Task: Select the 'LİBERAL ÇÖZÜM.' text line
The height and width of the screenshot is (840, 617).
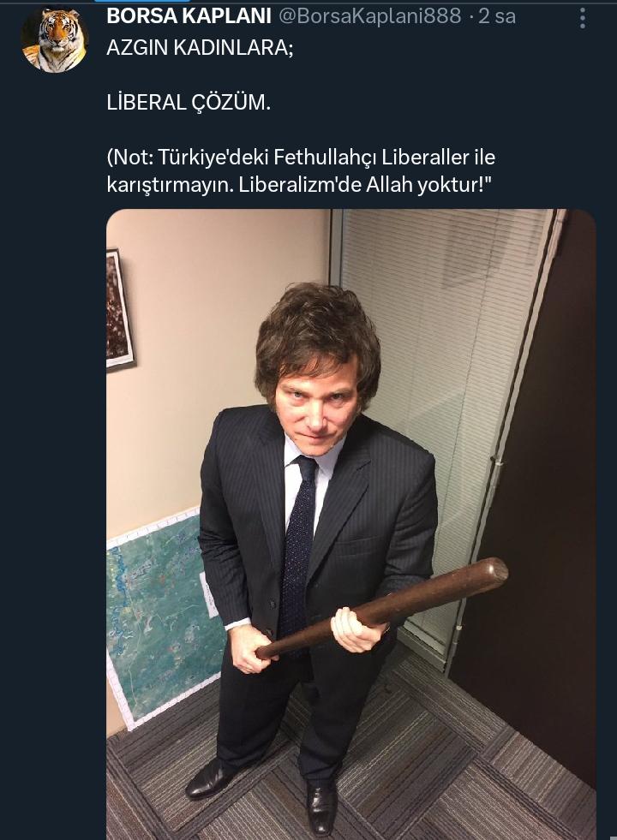Action: pos(189,102)
